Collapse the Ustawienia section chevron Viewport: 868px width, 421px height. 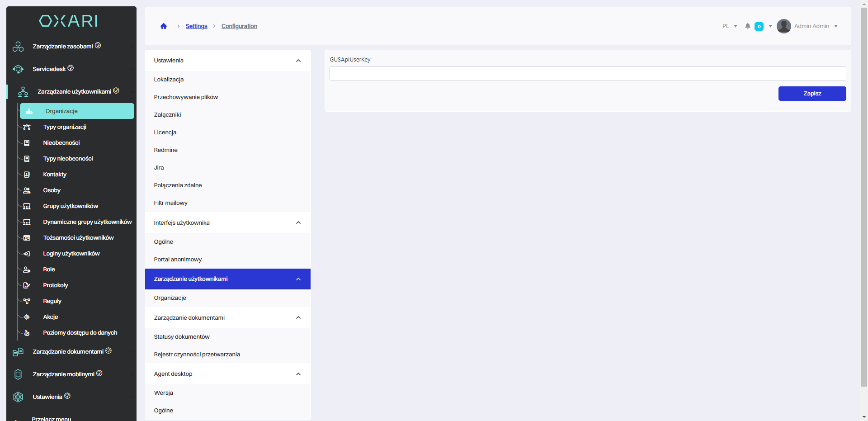coord(298,61)
